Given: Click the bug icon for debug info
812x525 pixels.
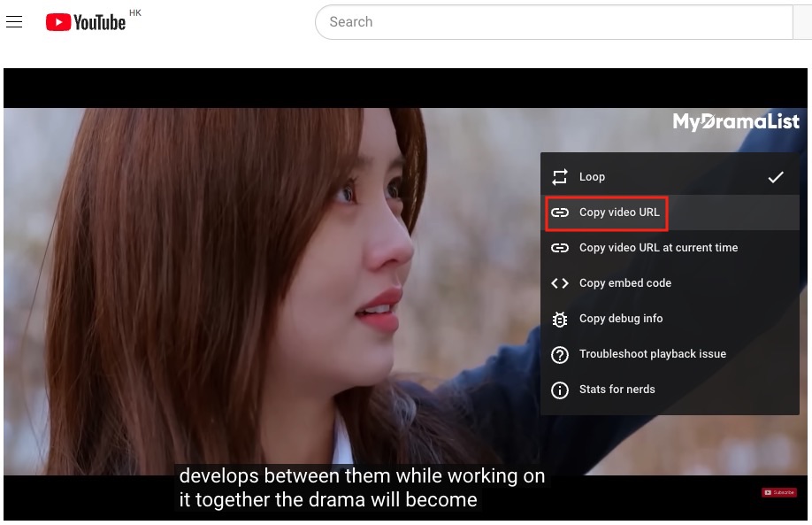Looking at the screenshot, I should coord(560,319).
